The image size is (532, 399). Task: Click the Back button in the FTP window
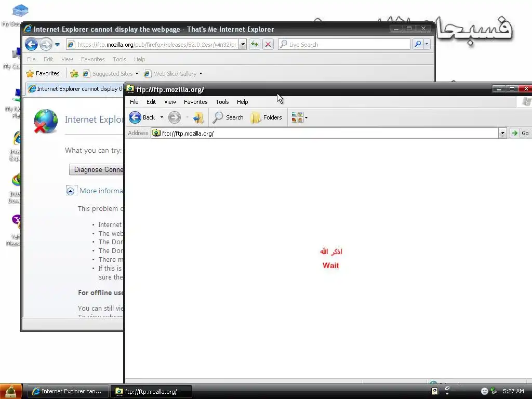142,117
